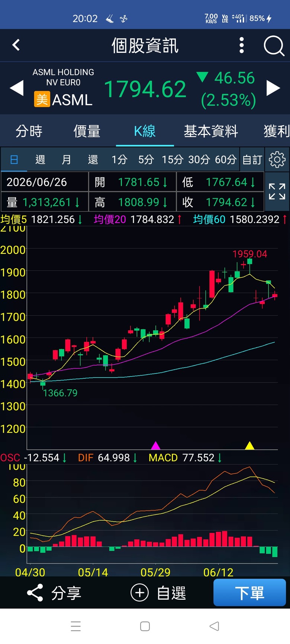This screenshot has width=290, height=644.
Task: Go to next stock with right arrow
Action: click(x=273, y=88)
